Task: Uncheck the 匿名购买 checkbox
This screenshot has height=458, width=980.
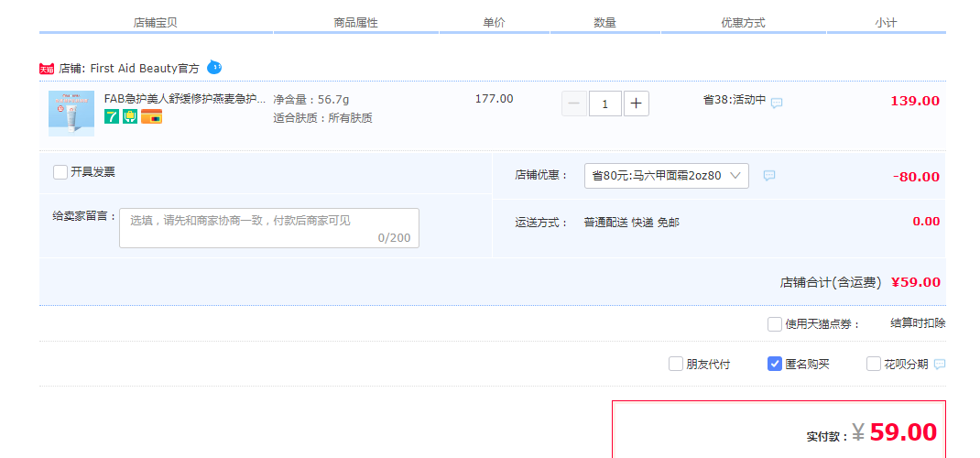Action: 774,364
